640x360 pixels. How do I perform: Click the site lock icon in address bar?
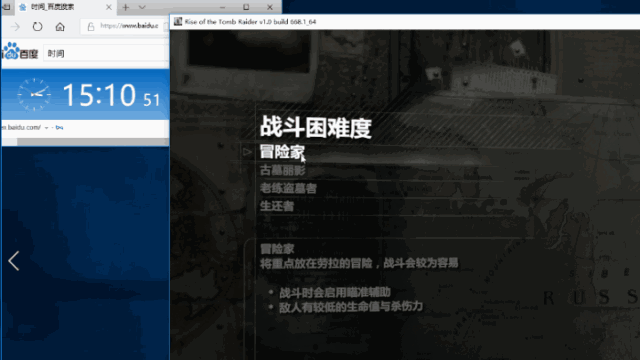(x=91, y=27)
